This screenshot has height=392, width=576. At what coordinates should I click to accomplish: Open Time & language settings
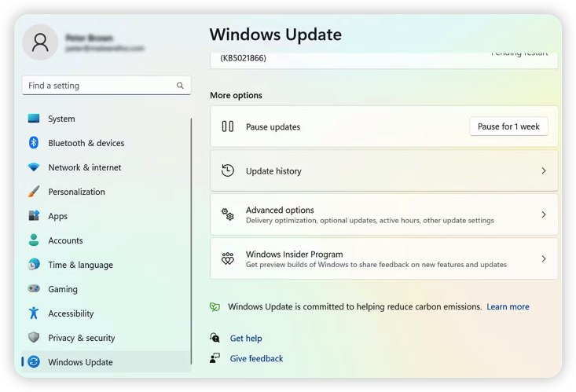click(80, 265)
